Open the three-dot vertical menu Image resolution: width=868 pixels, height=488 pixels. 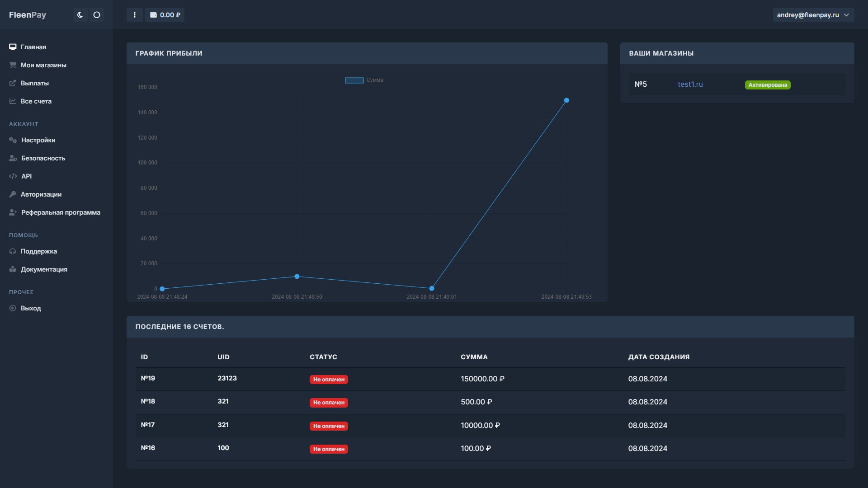click(x=134, y=15)
